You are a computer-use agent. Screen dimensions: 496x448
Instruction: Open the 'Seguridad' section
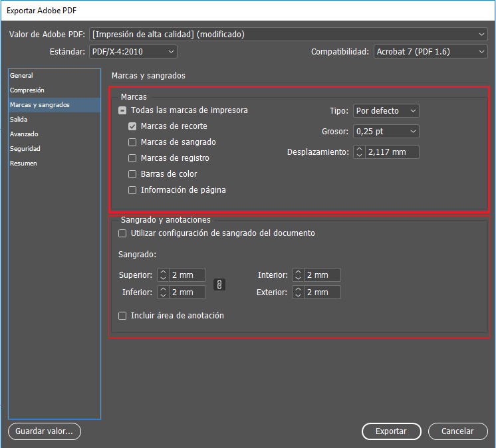[25, 149]
